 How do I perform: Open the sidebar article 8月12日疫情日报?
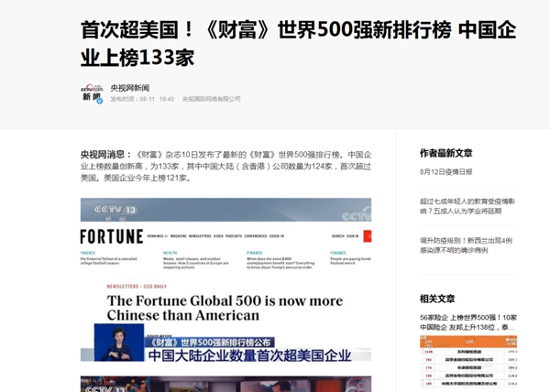446,171
